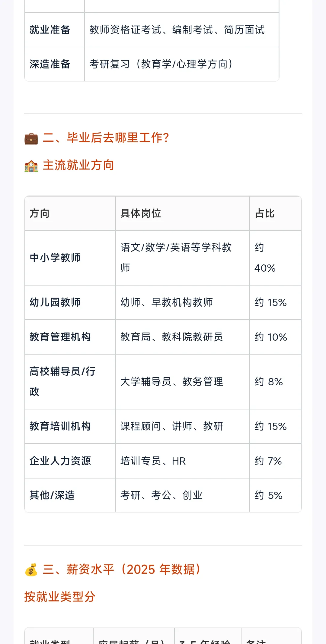Click the 教育管理机构 cell
Image resolution: width=326 pixels, height=644 pixels.
pyautogui.click(x=70, y=337)
